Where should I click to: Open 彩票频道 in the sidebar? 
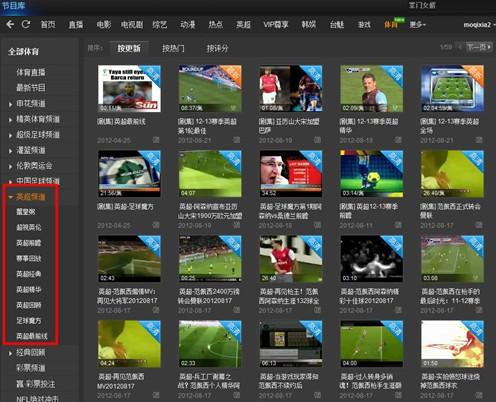coord(31,368)
